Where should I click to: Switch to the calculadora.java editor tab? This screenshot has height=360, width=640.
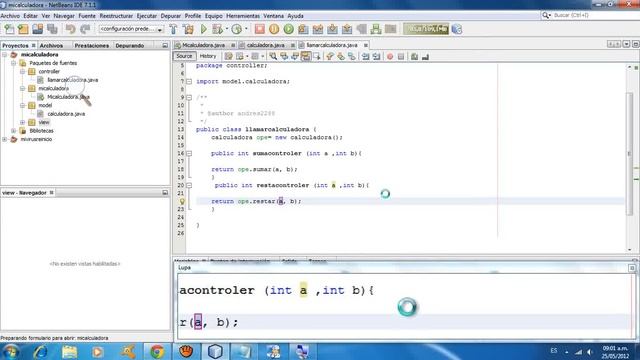265,45
